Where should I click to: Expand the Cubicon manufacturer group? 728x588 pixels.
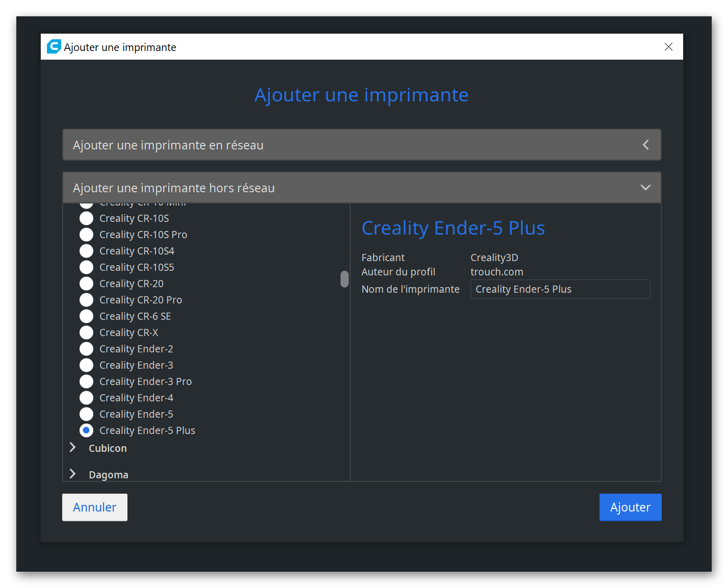tap(72, 447)
